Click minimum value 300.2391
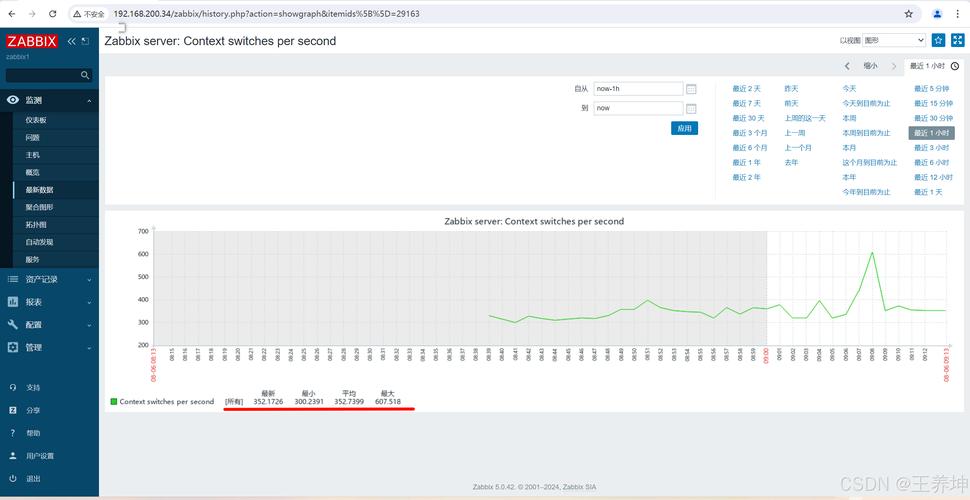Image resolution: width=970 pixels, height=500 pixels. (x=309, y=402)
